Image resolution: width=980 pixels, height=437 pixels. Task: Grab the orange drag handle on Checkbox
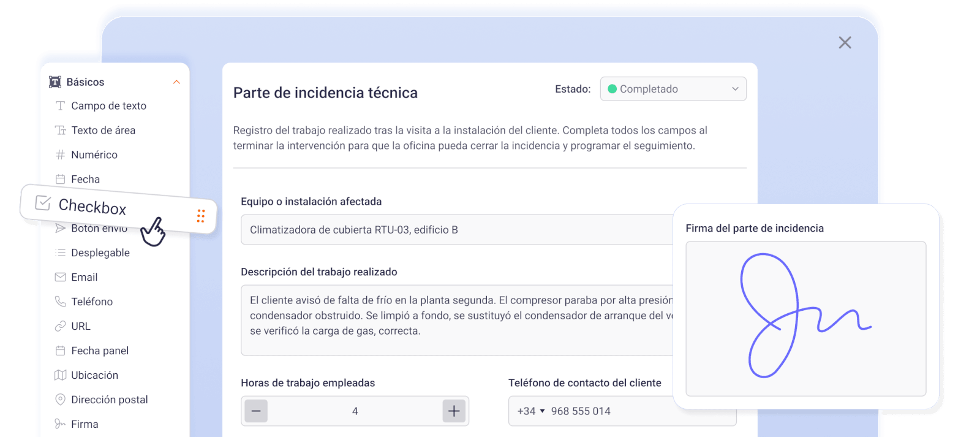(201, 216)
